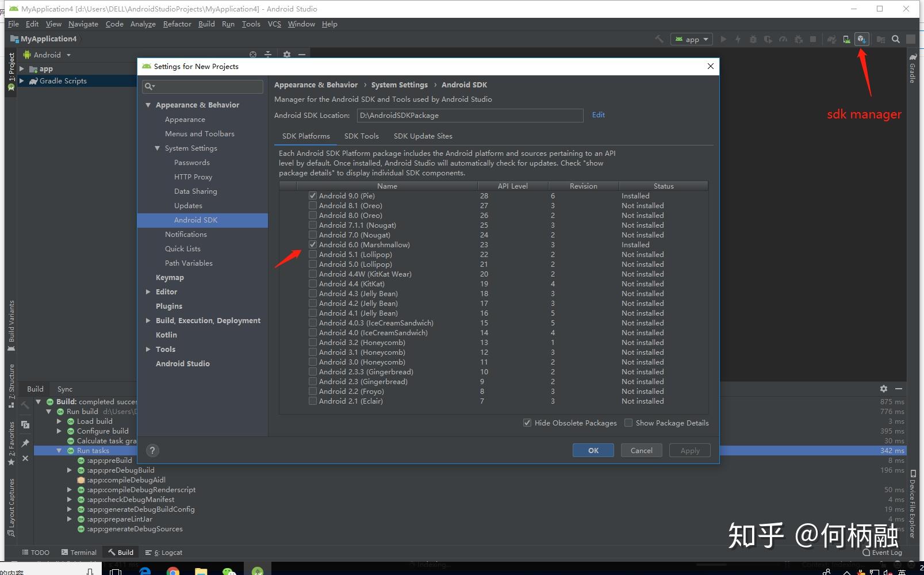Click the Build panel settings gear icon
Screen dimensions: 924x575
coord(884,389)
